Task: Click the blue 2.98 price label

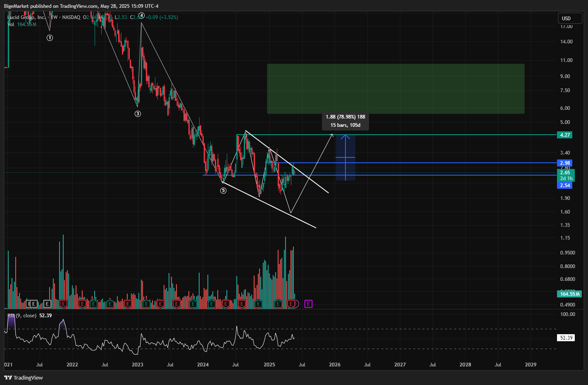Action: (x=565, y=163)
